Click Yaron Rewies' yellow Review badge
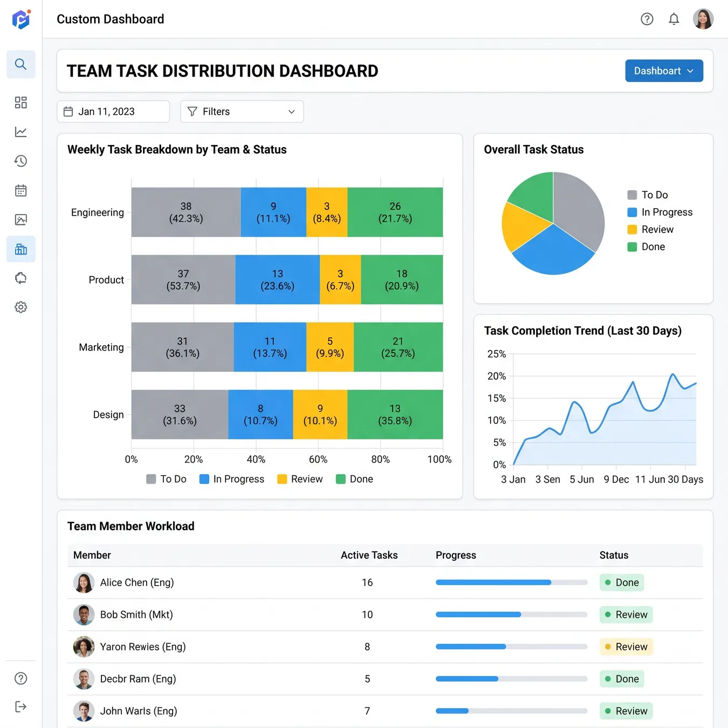 coord(626,647)
